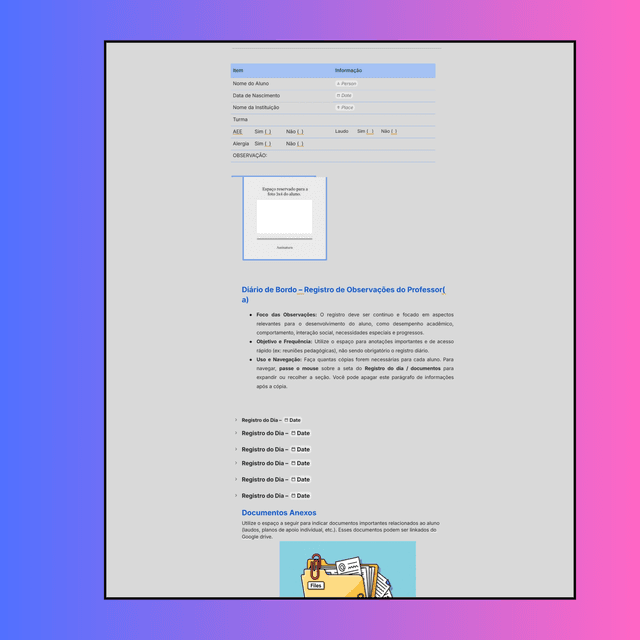
Task: Click the Item column header
Action: coord(238,71)
